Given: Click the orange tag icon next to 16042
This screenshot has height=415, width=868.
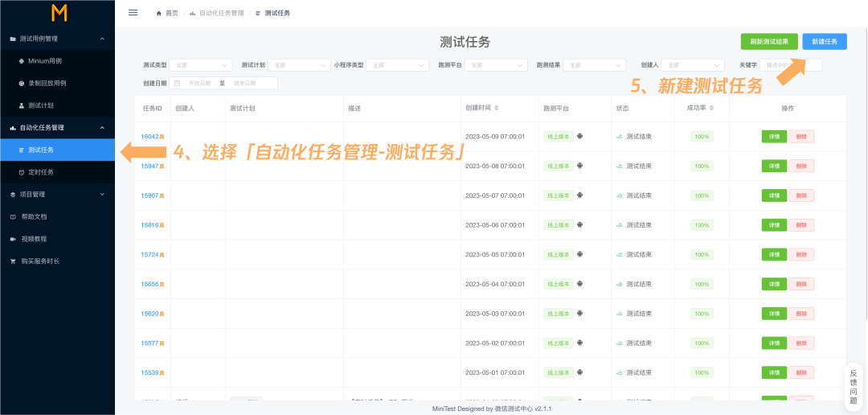Looking at the screenshot, I should click(162, 137).
